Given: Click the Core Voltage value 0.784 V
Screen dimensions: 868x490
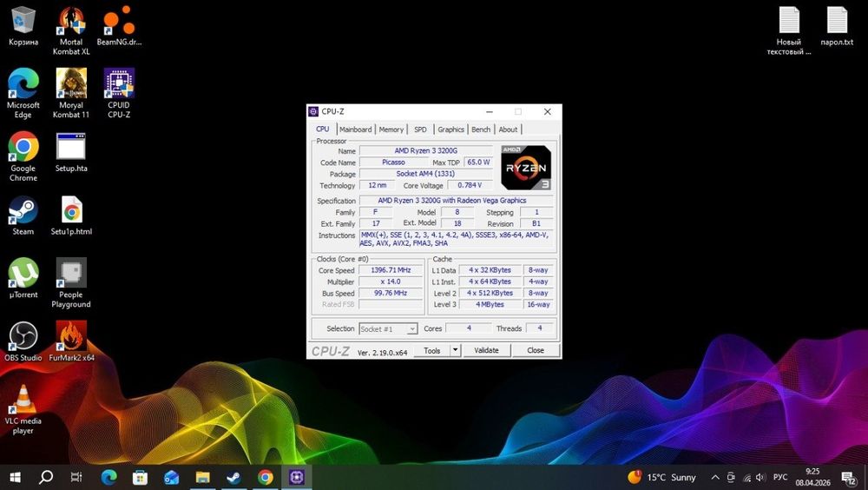Looking at the screenshot, I should [x=470, y=185].
